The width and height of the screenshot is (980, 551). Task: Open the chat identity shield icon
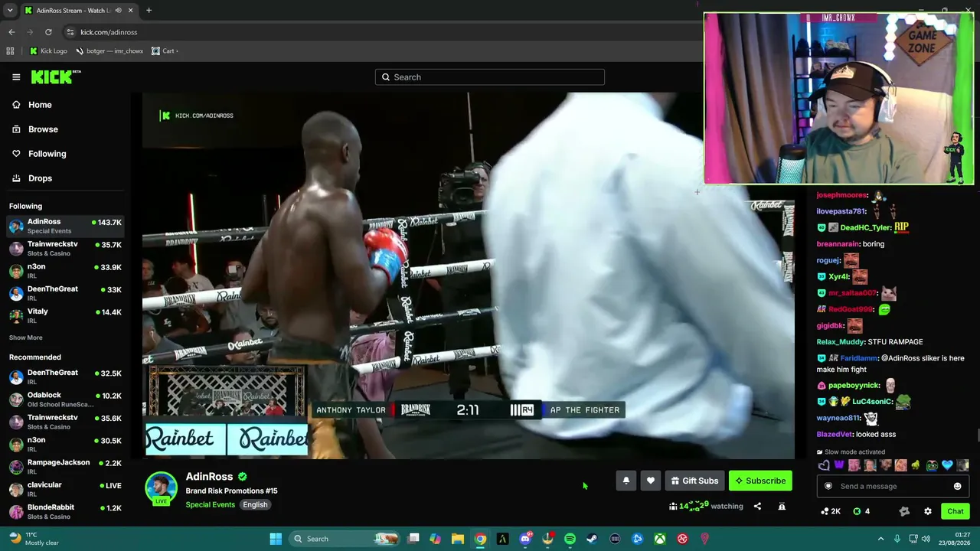coord(828,486)
